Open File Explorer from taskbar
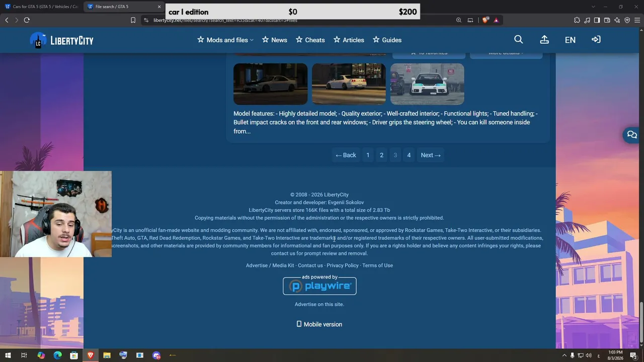Image resolution: width=644 pixels, height=362 pixels. [107, 355]
